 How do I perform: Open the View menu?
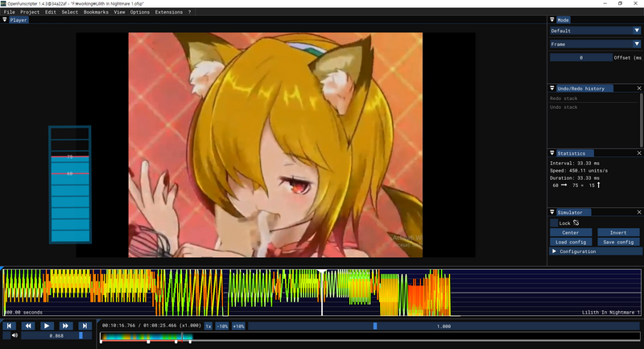(119, 12)
